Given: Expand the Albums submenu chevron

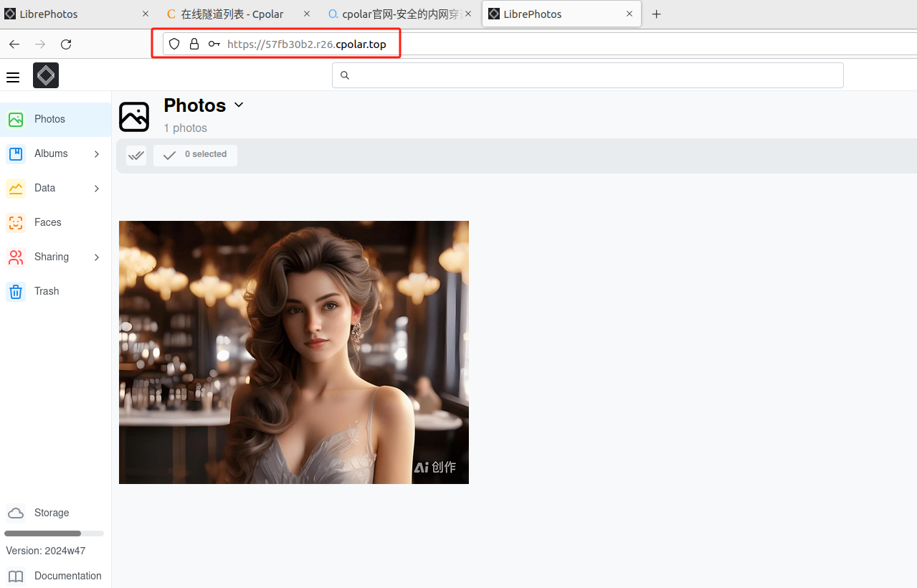Looking at the screenshot, I should (97, 154).
